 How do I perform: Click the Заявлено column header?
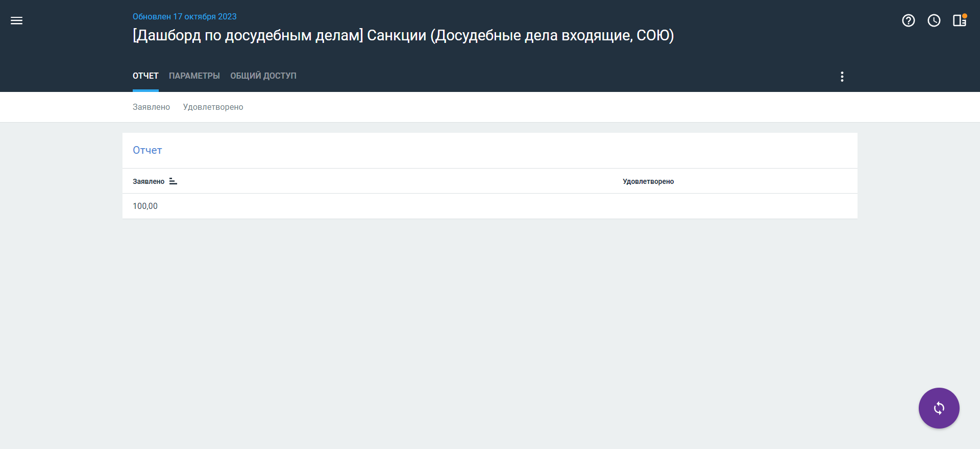tap(149, 181)
